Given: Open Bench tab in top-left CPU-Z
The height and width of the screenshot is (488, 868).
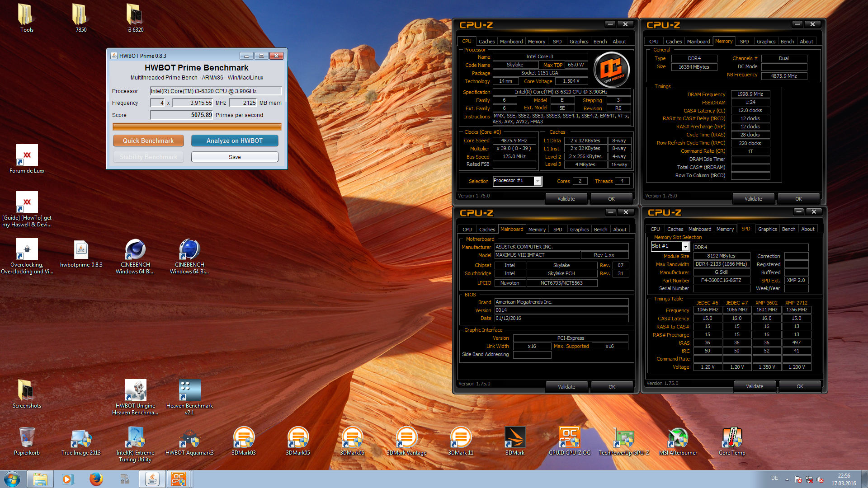Looking at the screenshot, I should click(600, 42).
